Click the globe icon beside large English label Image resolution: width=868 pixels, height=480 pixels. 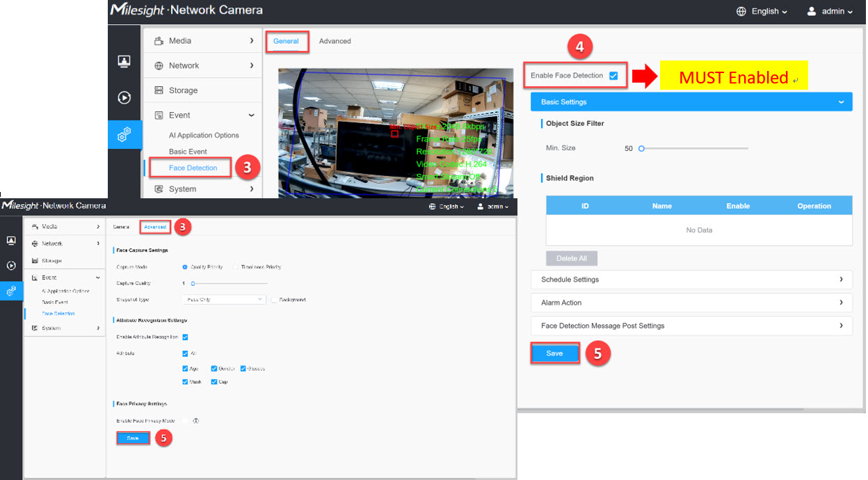click(x=741, y=12)
